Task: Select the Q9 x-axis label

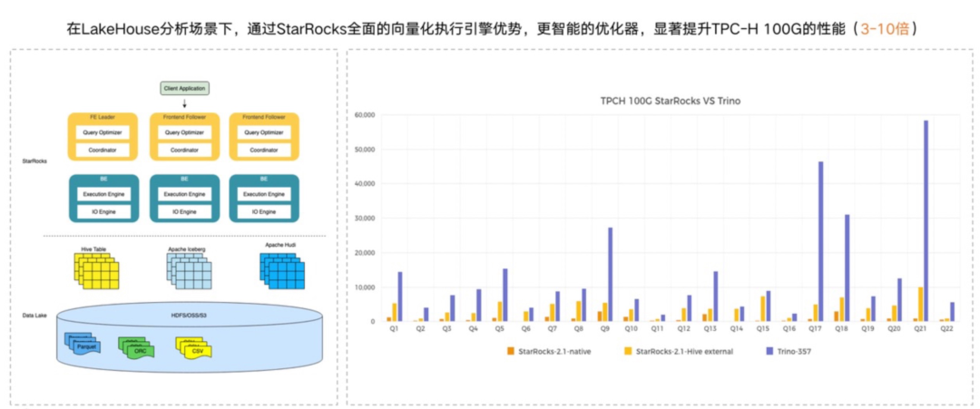Action: pyautogui.click(x=604, y=328)
